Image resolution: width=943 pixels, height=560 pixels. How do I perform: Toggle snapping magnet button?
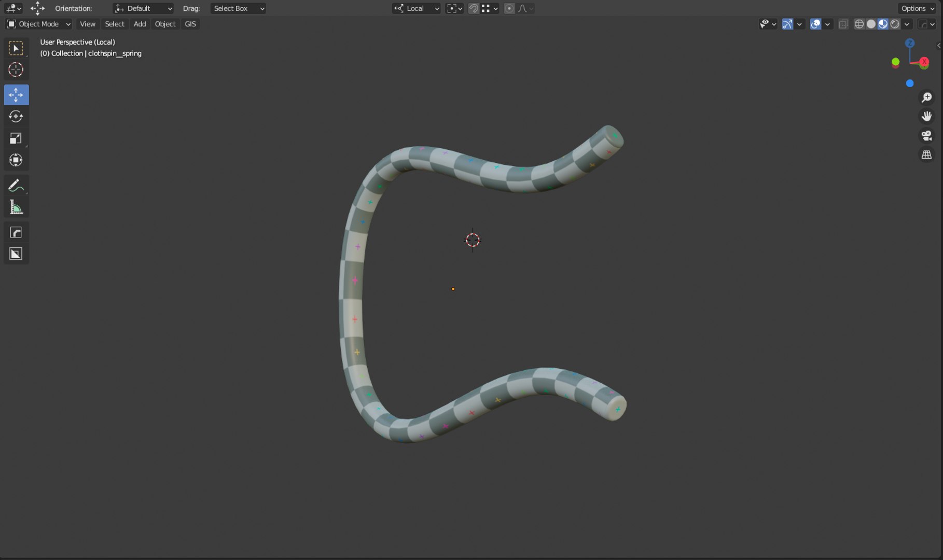tap(473, 8)
